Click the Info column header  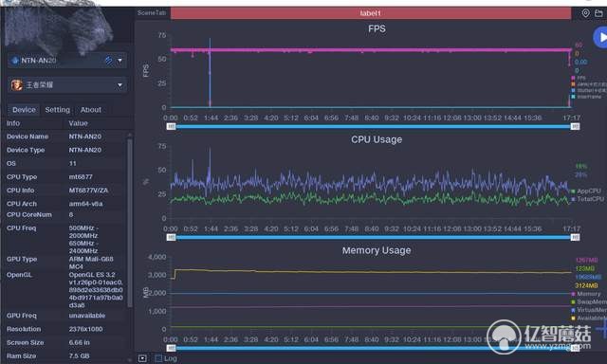point(13,123)
